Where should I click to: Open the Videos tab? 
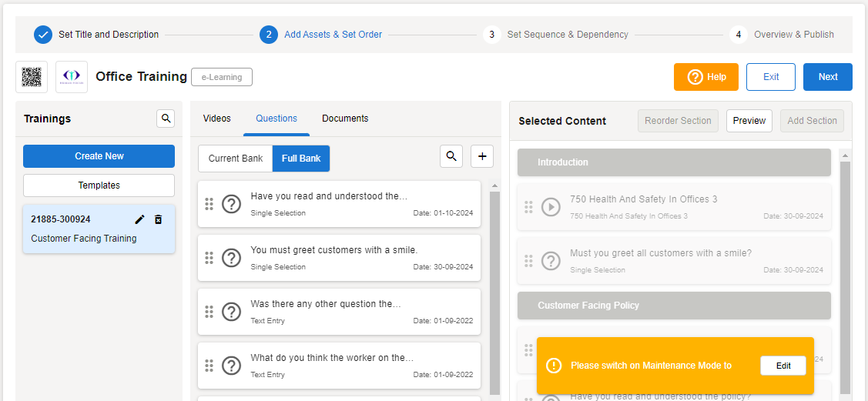click(216, 119)
